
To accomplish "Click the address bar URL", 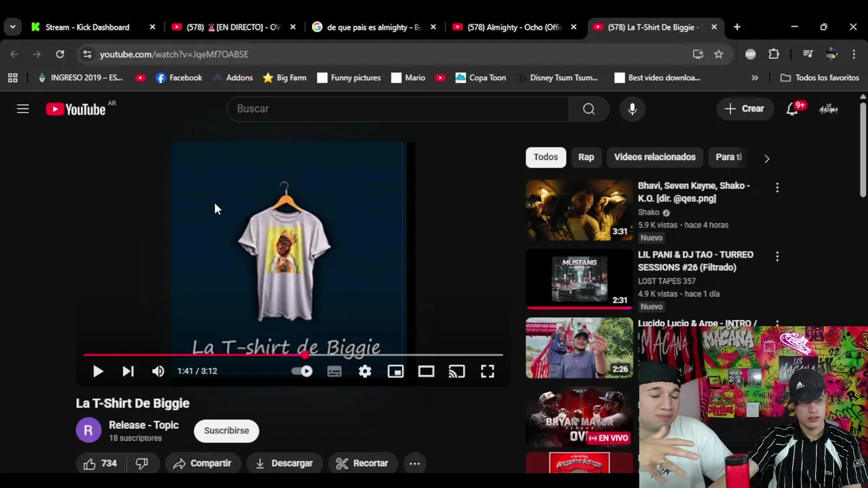I will click(174, 54).
